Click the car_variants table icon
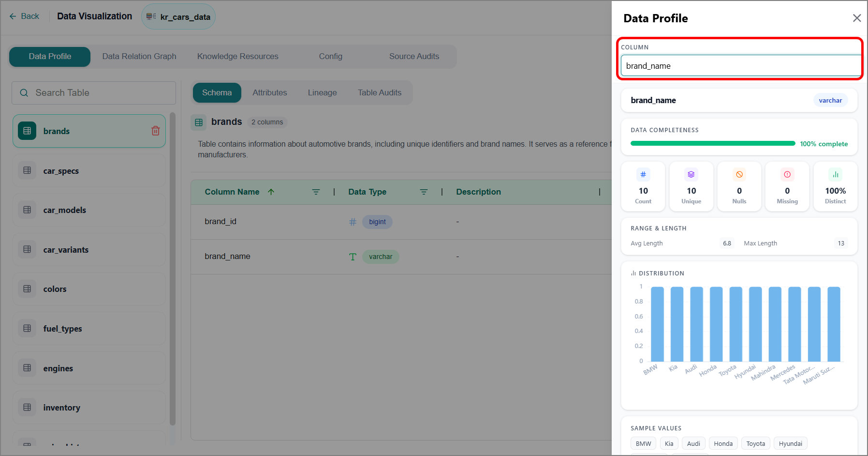This screenshot has width=868, height=456. tap(27, 249)
